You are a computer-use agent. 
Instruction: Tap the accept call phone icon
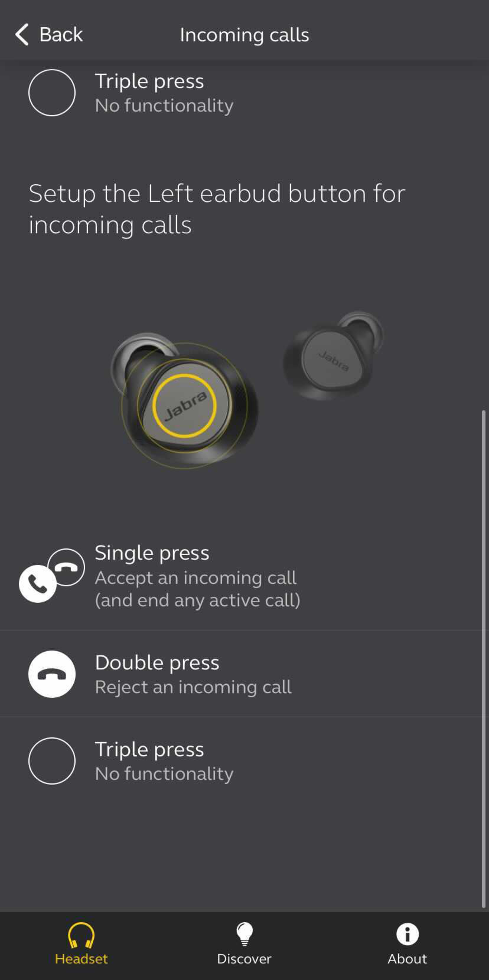(38, 584)
